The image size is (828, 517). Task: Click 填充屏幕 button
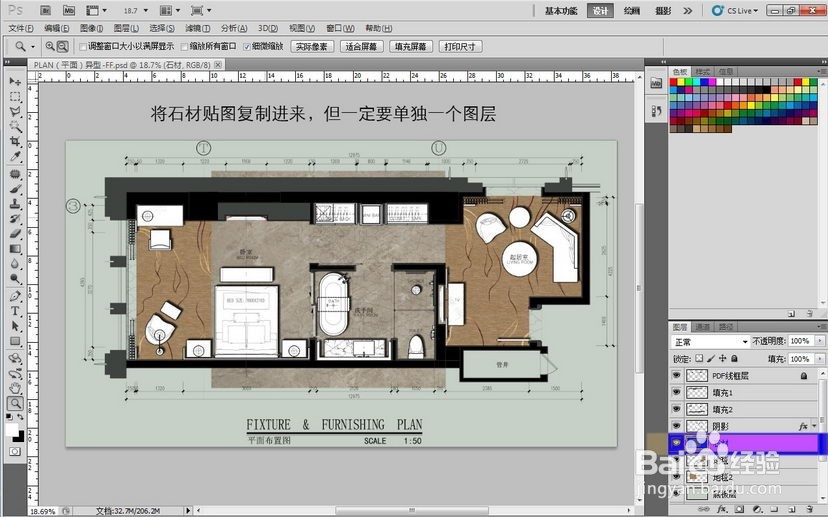pos(410,46)
